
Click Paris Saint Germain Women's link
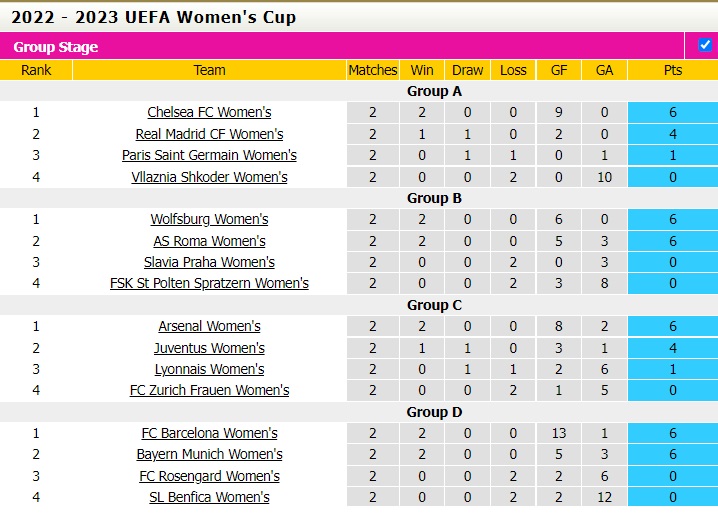pyautogui.click(x=209, y=155)
